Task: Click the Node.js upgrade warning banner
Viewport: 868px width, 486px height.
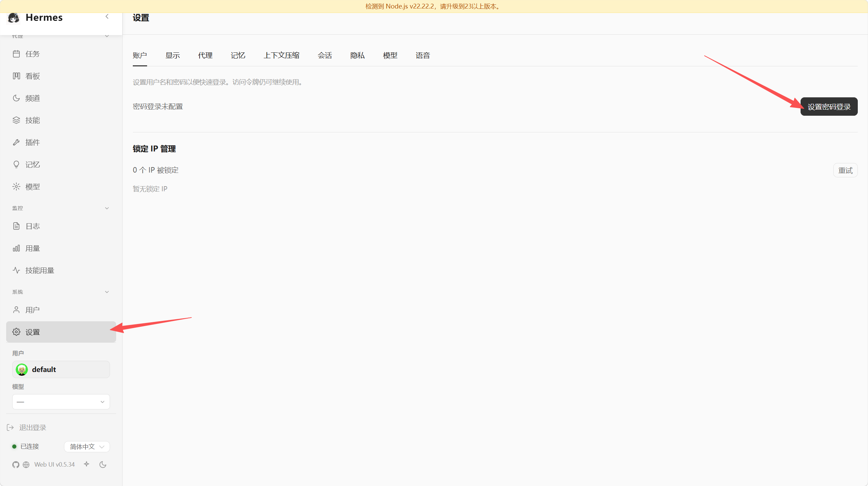Action: 434,6
